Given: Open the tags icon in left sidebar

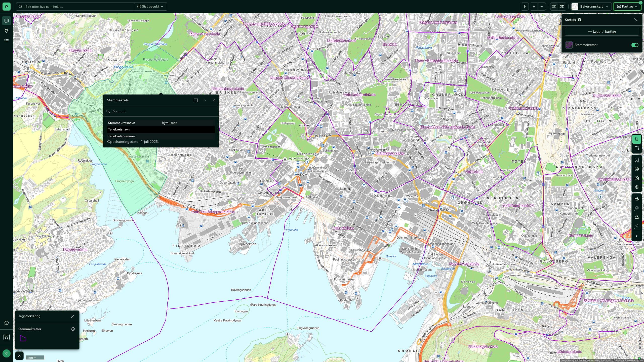Looking at the screenshot, I should point(7,31).
